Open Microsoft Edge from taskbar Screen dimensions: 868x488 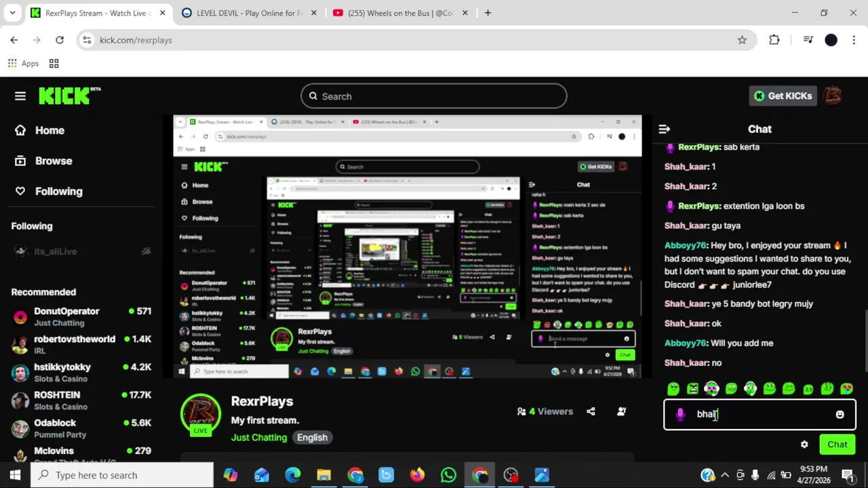[292, 475]
